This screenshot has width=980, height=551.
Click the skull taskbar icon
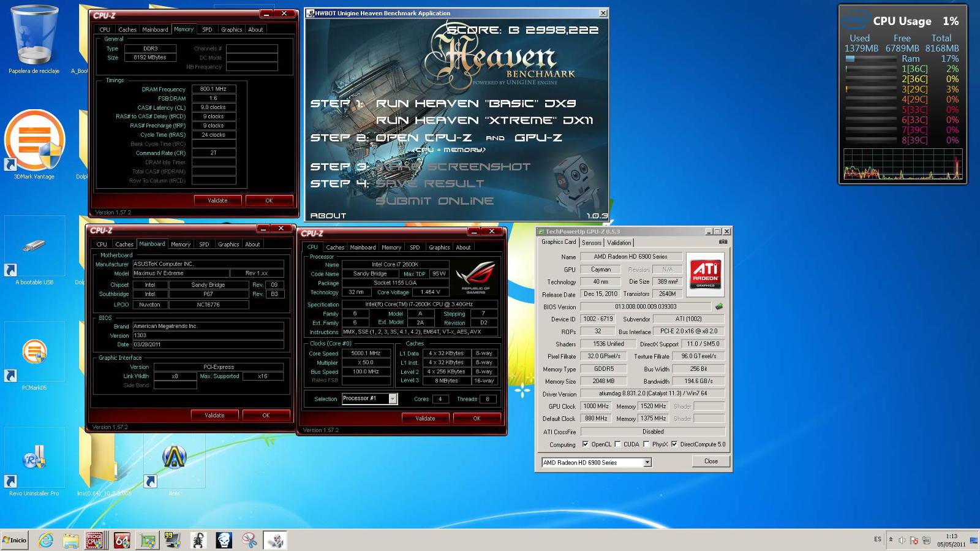[224, 540]
